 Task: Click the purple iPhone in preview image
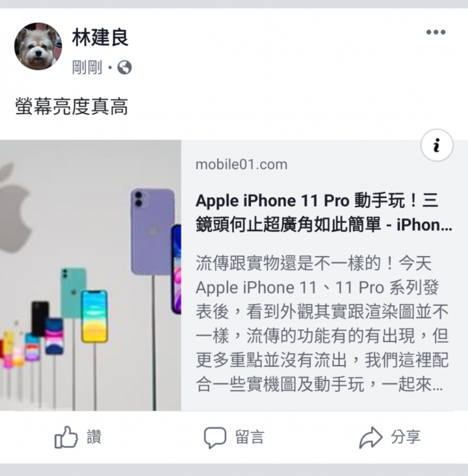[153, 232]
